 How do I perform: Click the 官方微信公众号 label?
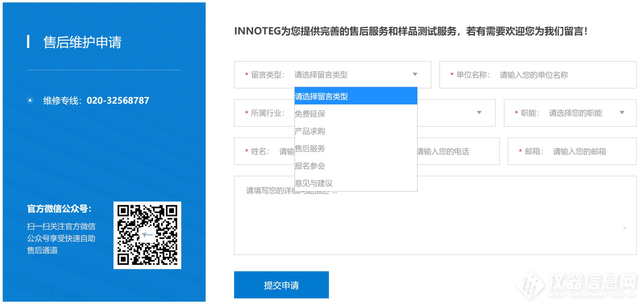point(59,209)
